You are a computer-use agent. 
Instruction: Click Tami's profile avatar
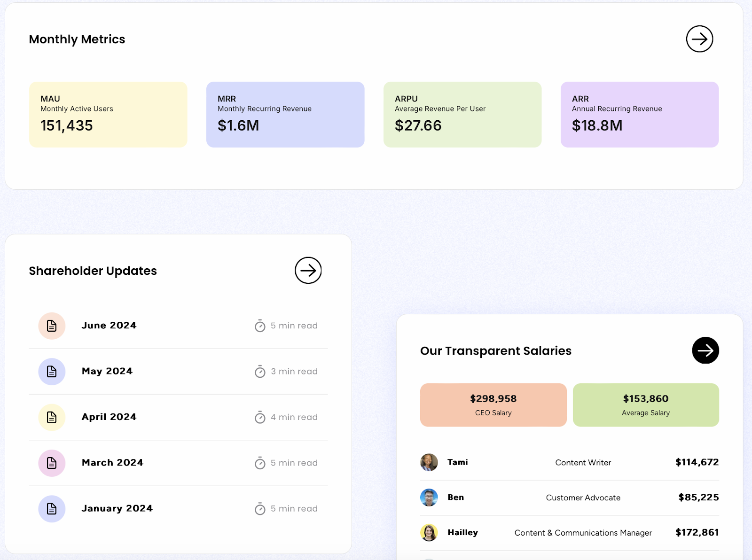429,462
